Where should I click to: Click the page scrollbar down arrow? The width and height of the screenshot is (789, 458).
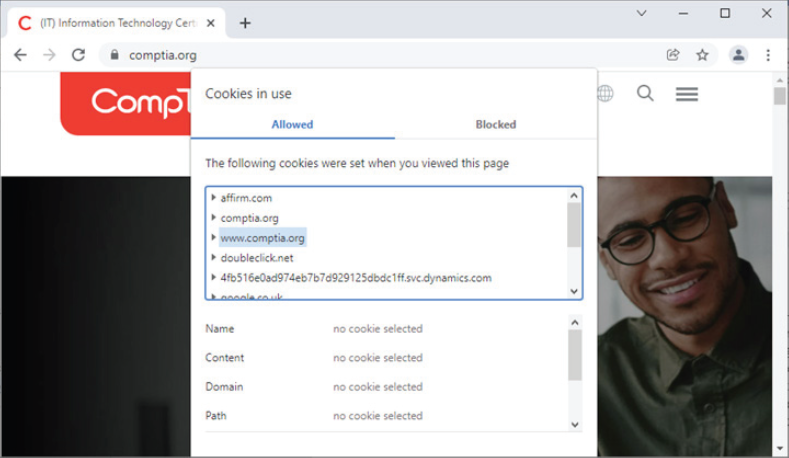click(779, 448)
